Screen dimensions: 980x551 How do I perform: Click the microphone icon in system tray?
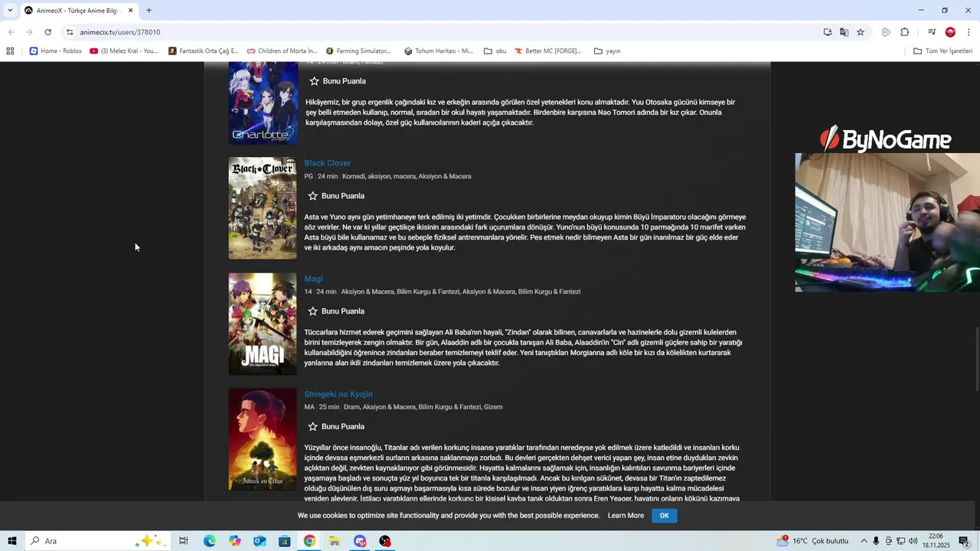(876, 541)
